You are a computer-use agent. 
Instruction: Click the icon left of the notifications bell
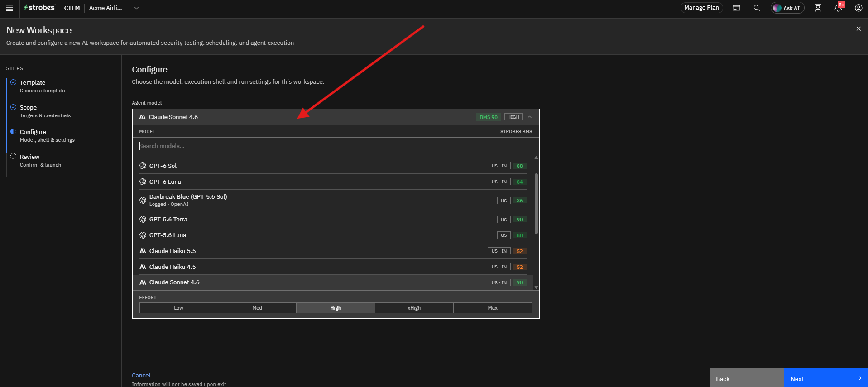pos(818,8)
